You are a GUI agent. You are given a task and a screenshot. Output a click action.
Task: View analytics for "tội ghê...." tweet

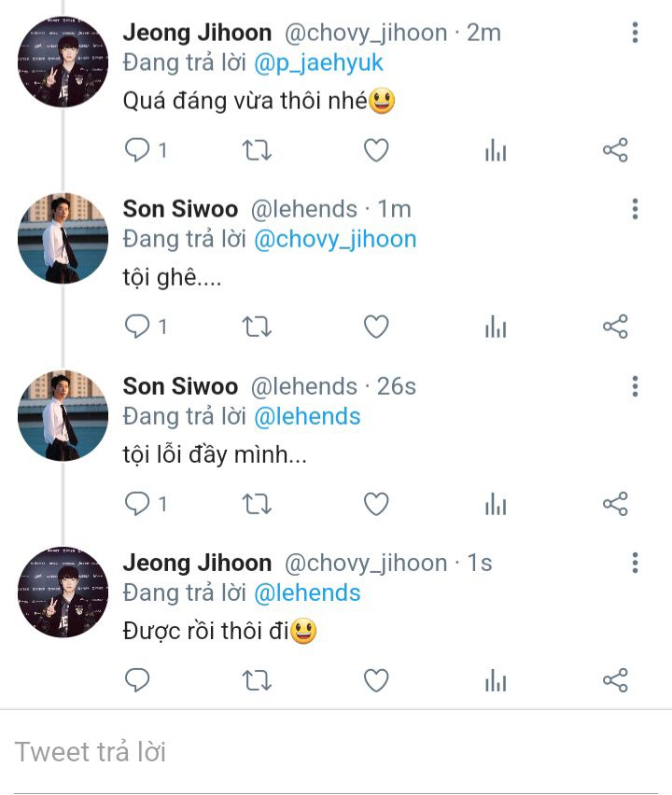496,327
